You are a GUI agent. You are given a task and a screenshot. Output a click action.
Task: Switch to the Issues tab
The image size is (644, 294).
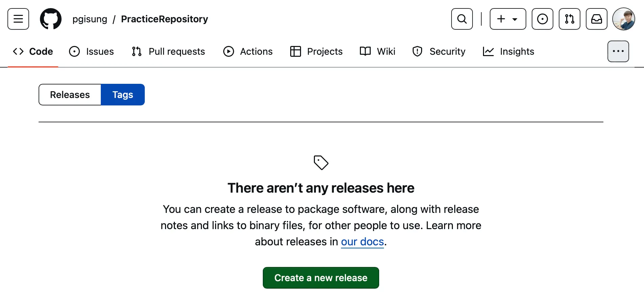(91, 51)
